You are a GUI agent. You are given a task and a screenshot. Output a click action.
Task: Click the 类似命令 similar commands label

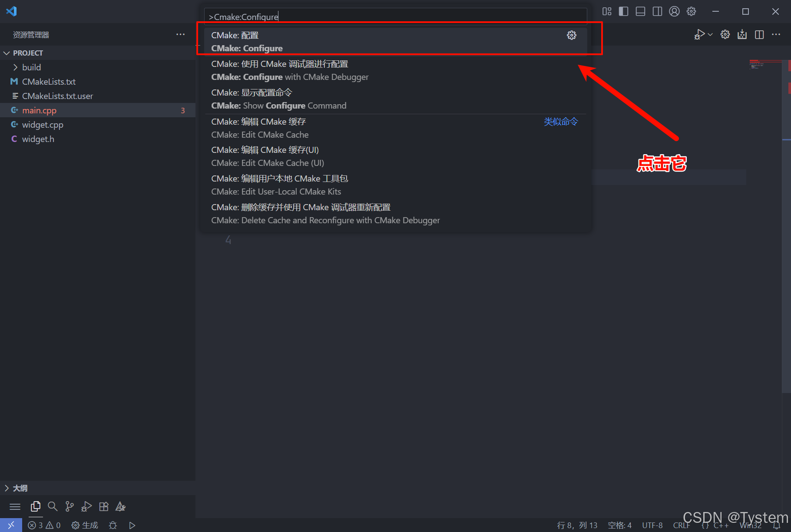(561, 122)
